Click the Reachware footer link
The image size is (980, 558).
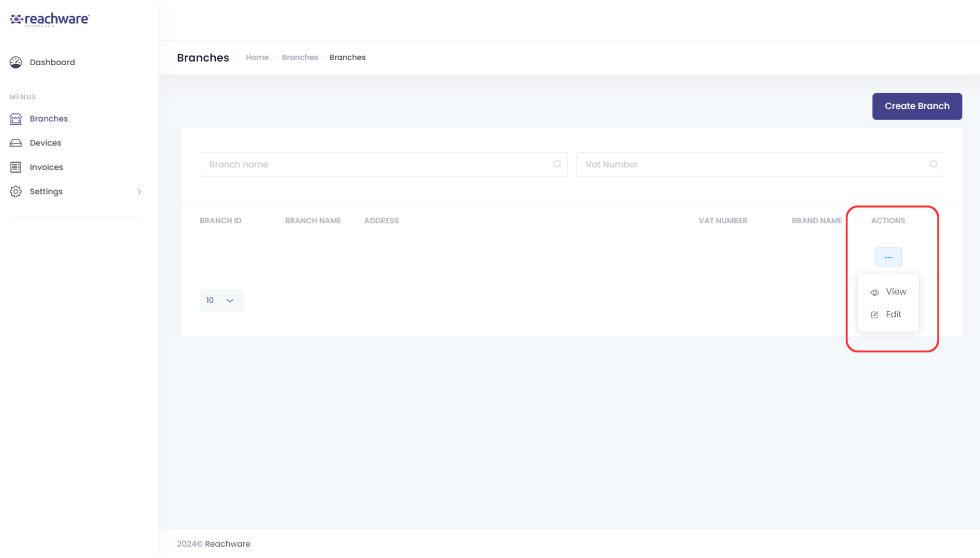228,544
